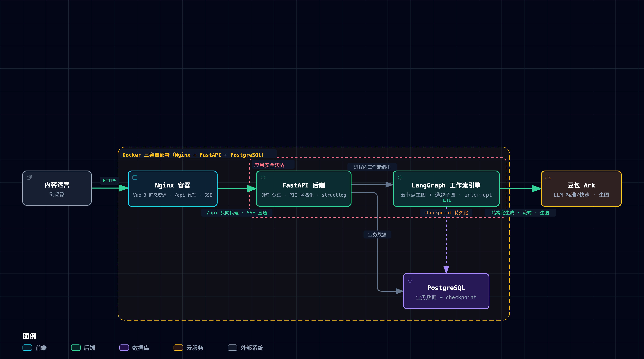Image resolution: width=644 pixels, height=359 pixels.
Task: Select the FastAPI 后端 node title
Action: pos(304,185)
